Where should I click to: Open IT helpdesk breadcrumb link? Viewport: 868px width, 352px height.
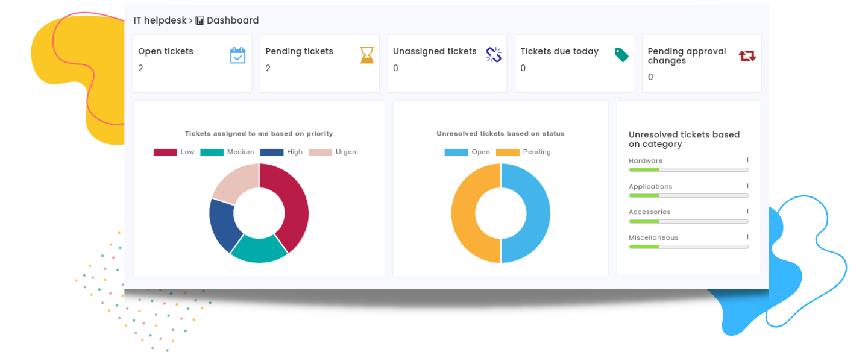[x=160, y=20]
